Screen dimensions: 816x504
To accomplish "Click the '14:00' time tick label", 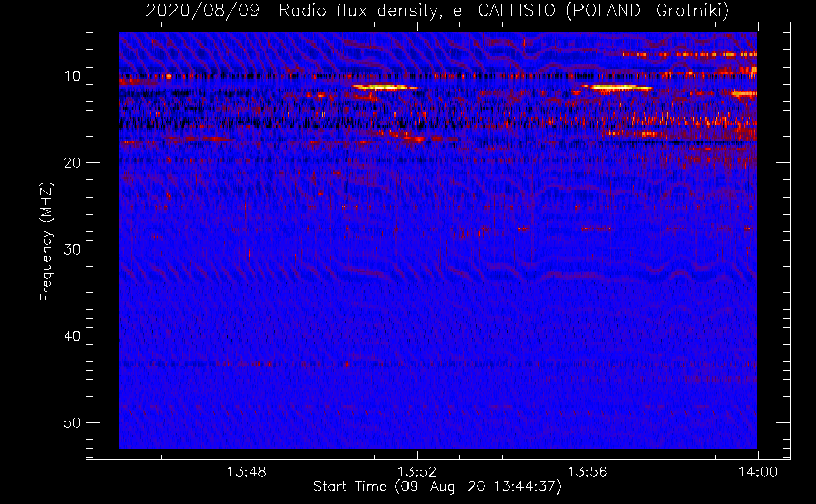I will 758,472.
